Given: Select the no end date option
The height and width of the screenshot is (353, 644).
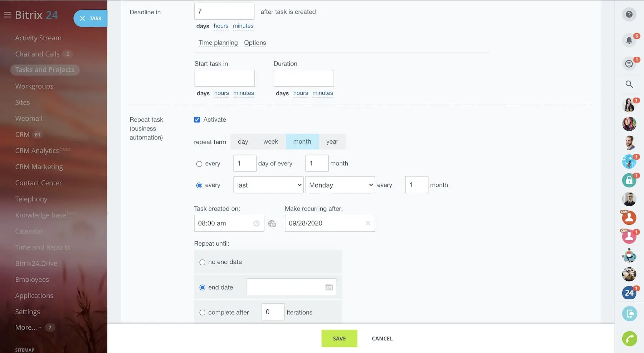Looking at the screenshot, I should coord(203,262).
